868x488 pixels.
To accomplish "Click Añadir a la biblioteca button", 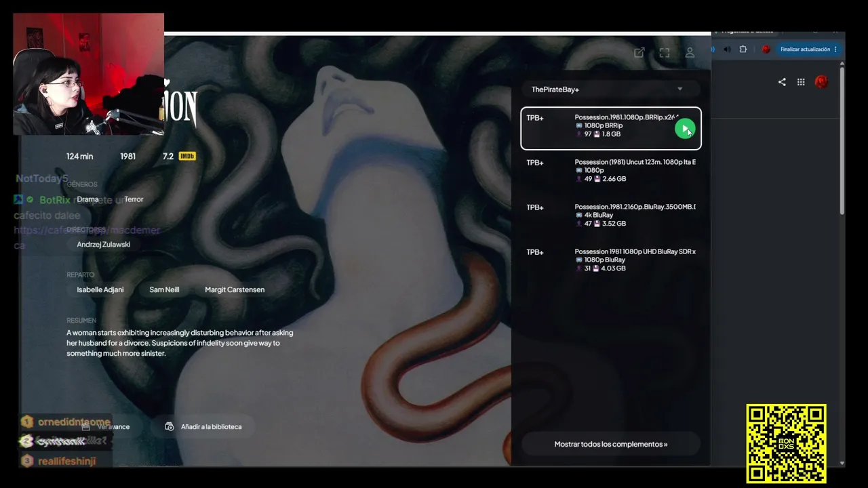I will [x=203, y=426].
